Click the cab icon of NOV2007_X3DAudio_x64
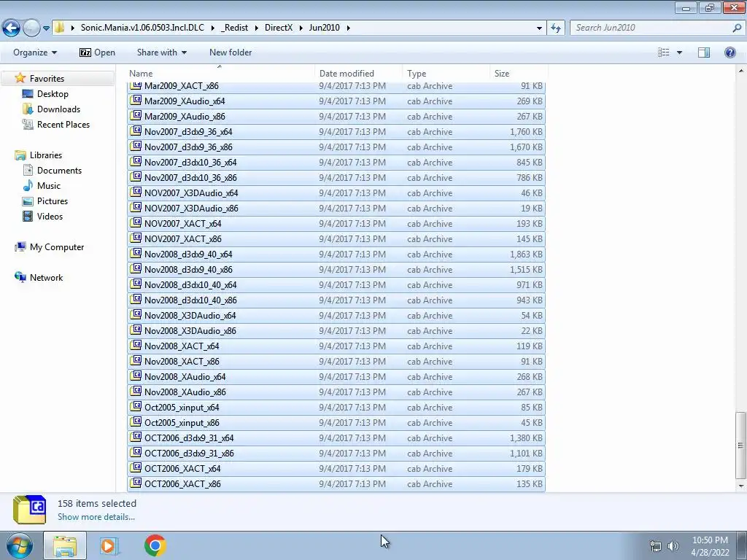Image resolution: width=747 pixels, height=560 pixels. pos(136,192)
